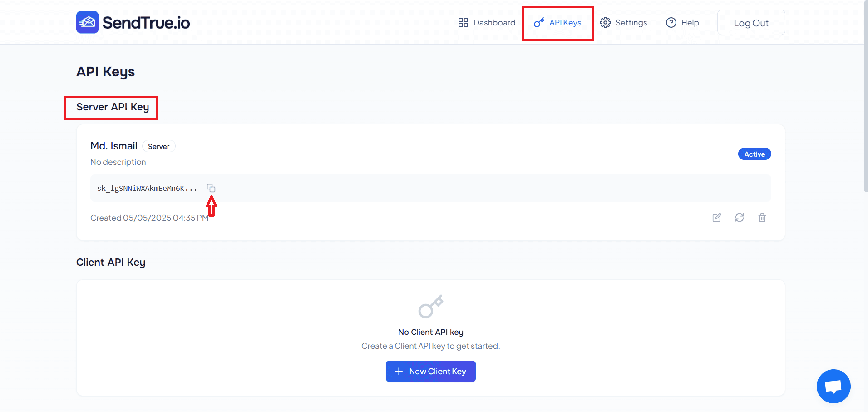Click the Created 05/05/2025 04:35 PM timestamp
The height and width of the screenshot is (412, 868).
(x=149, y=218)
